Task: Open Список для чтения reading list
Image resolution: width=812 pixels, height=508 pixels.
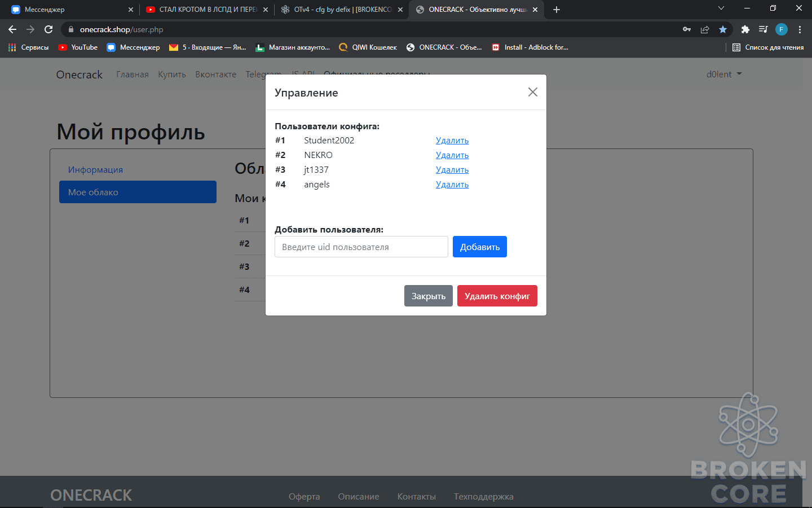Action: pyautogui.click(x=768, y=47)
